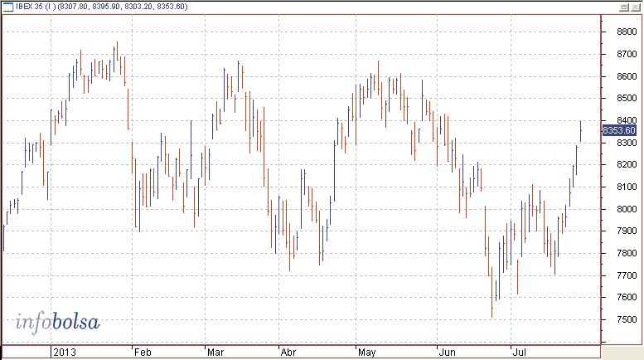This screenshot has height=360, width=644.
Task: Click the 8800 price axis label
Action: pos(627,32)
